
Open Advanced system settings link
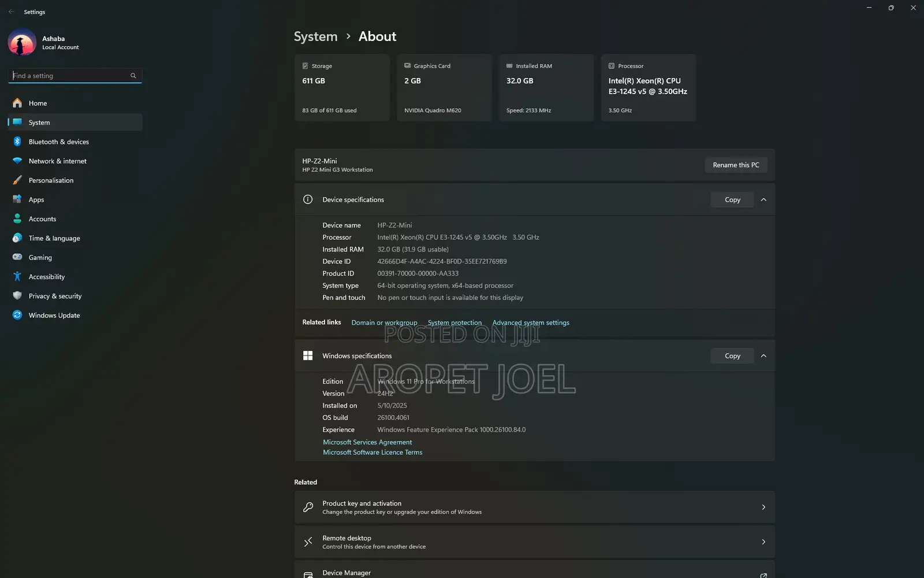(x=531, y=323)
